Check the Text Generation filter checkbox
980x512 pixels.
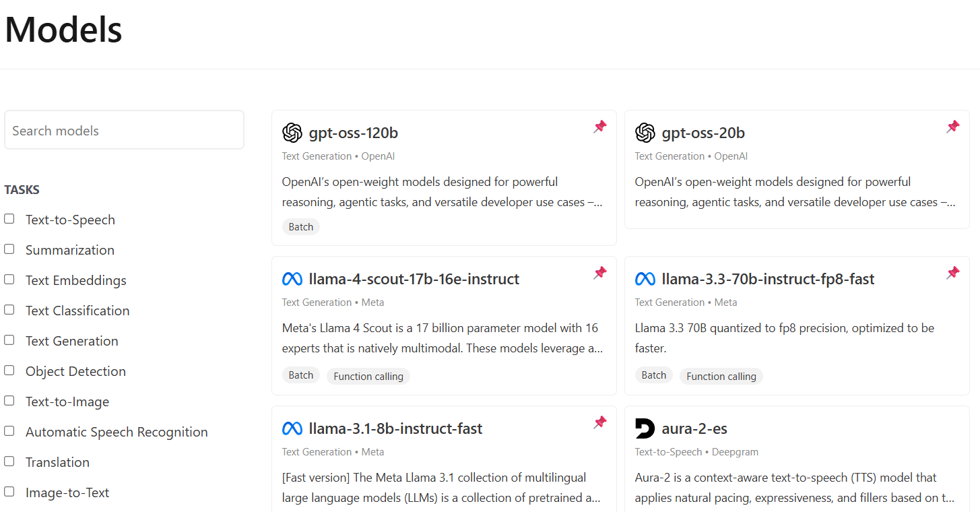pos(9,340)
